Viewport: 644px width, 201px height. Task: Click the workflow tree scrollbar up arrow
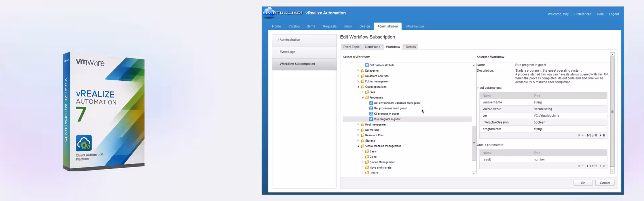coord(474,65)
